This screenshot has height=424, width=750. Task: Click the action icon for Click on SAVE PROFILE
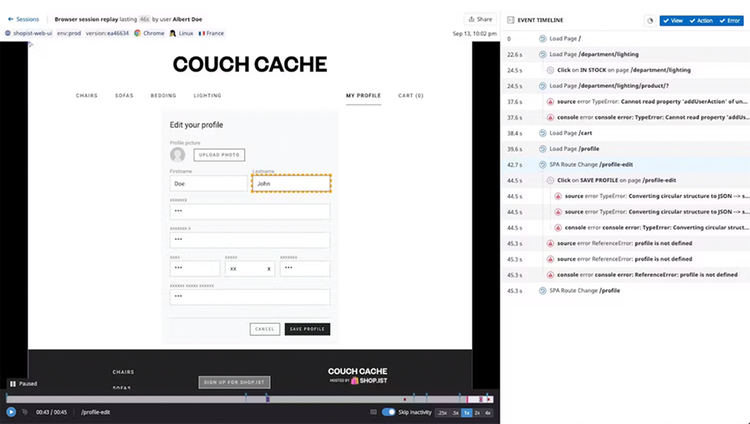click(x=550, y=180)
